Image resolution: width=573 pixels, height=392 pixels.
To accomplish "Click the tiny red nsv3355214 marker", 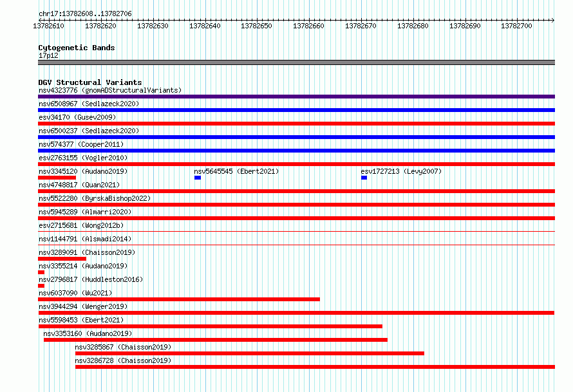I will (x=41, y=272).
